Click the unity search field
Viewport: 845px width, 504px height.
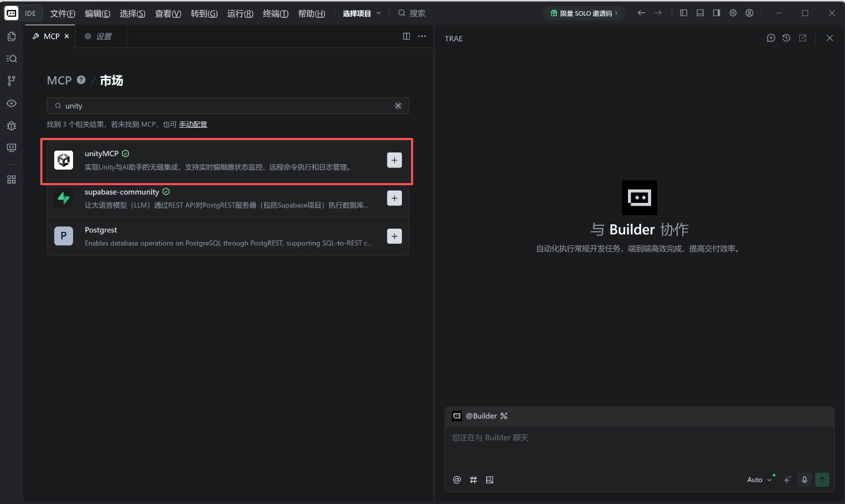(228, 106)
